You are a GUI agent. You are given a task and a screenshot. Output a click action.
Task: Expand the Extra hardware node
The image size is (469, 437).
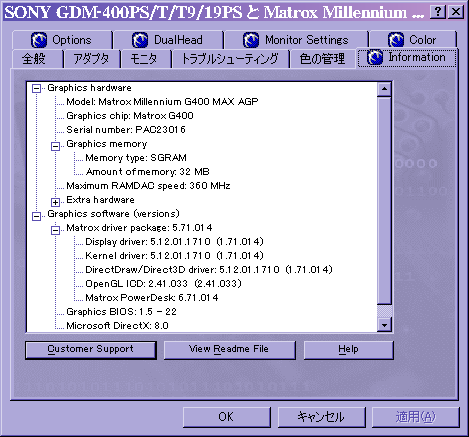pyautogui.click(x=55, y=202)
